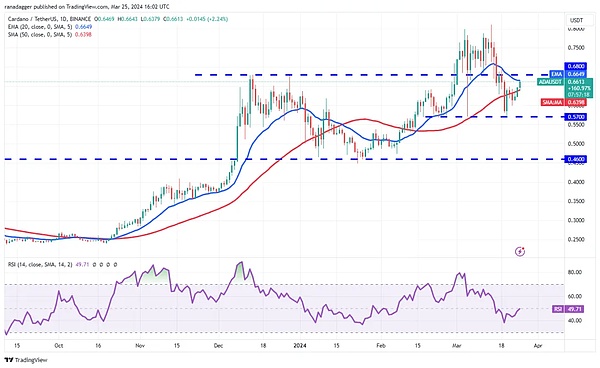Screen dimensions: 600x368
Task: Click the 0.5500 price axis value
Action: point(576,125)
